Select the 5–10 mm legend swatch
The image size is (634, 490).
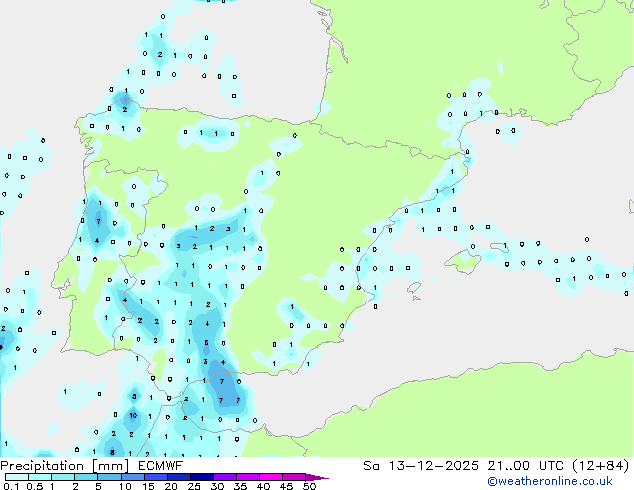coord(109,477)
